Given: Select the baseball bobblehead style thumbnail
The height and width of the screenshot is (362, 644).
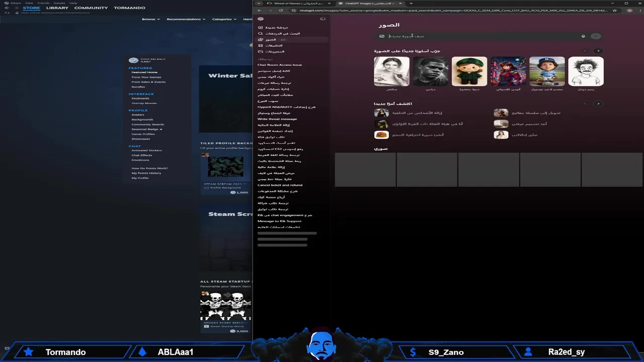Looking at the screenshot, I should 547,71.
